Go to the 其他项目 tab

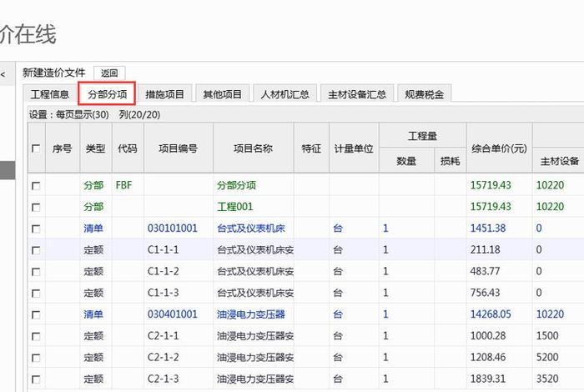(222, 94)
